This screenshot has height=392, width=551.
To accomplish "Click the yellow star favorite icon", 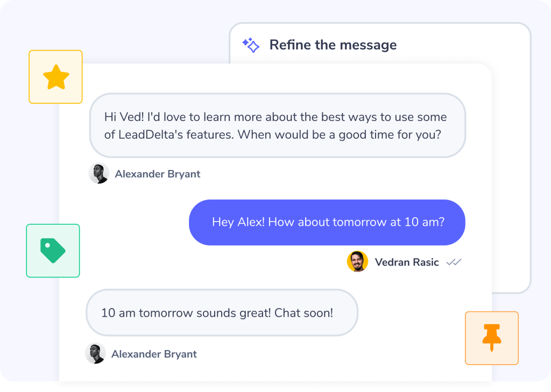I will 56,77.
